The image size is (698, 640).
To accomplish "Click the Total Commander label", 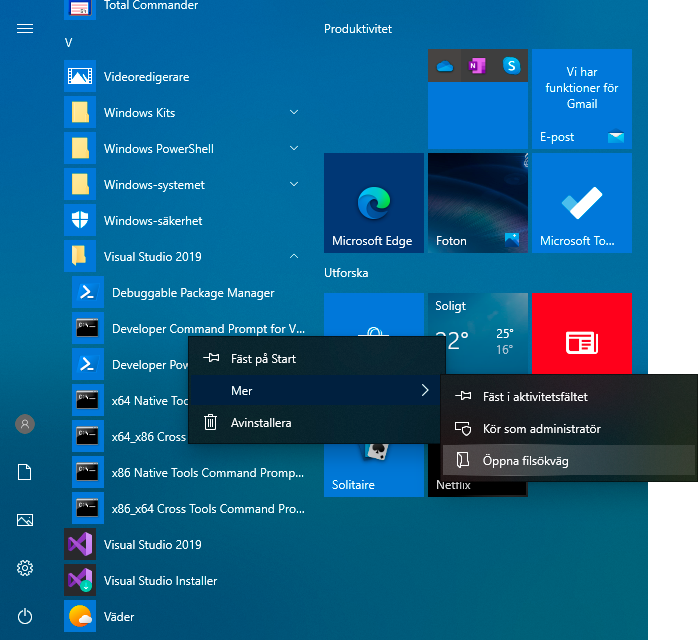I will click(151, 5).
